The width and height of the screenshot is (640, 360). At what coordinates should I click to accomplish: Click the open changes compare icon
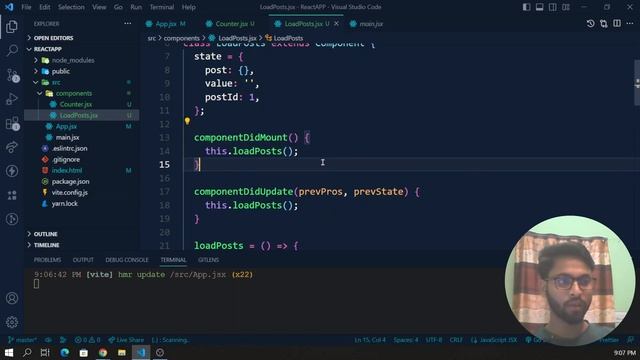(604, 24)
